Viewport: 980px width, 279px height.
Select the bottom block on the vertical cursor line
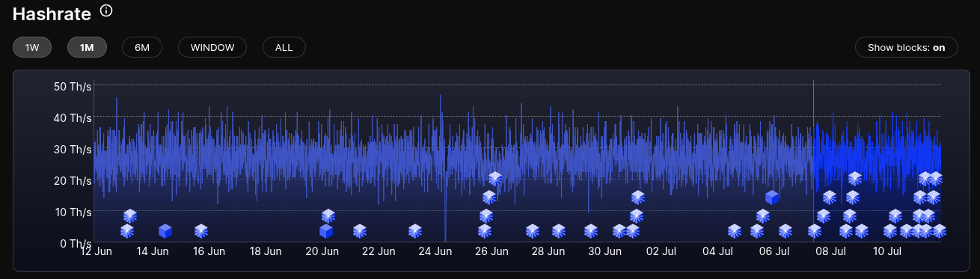(815, 231)
